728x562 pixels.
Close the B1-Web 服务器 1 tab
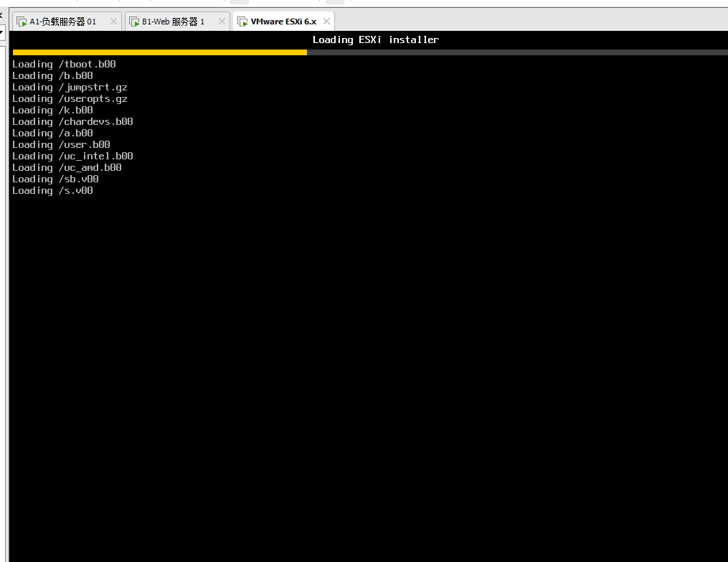[222, 21]
